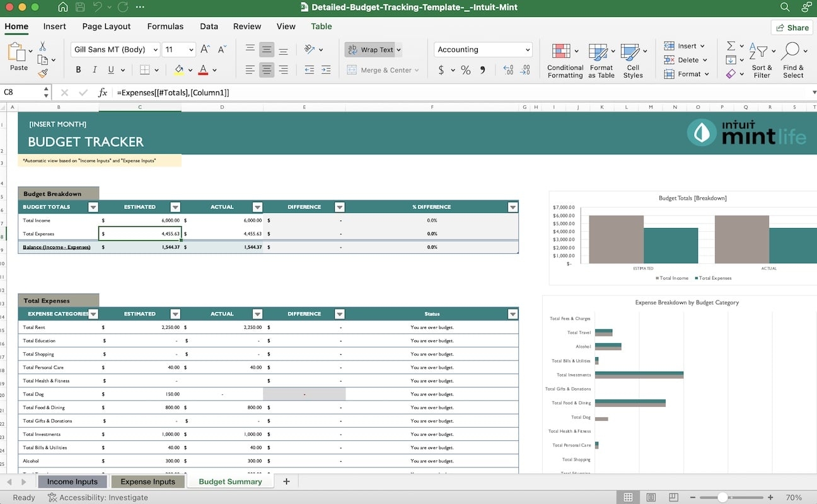Apply percent style formatting
Screen dimensions: 817x504
[466, 70]
